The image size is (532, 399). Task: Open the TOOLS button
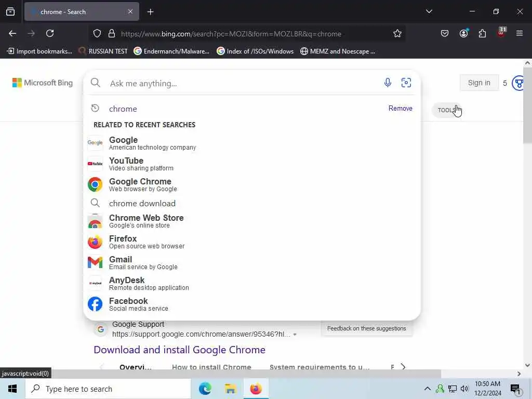[x=446, y=110]
